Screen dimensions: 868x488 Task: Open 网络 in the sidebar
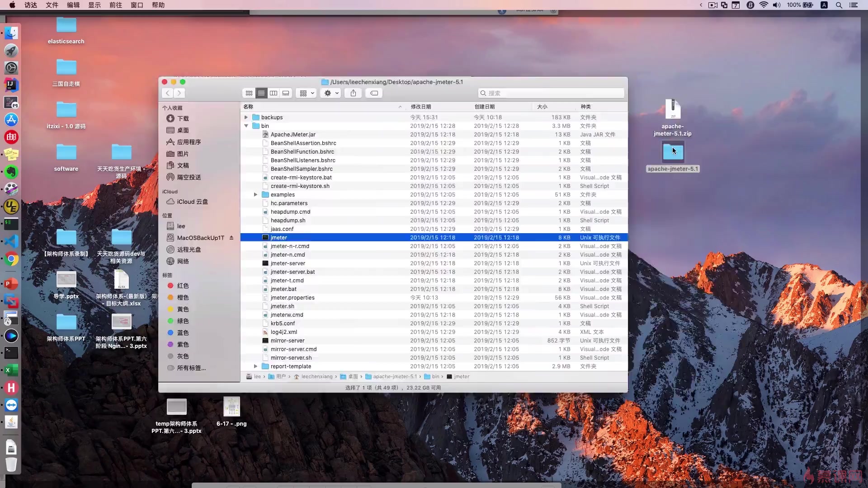point(183,261)
